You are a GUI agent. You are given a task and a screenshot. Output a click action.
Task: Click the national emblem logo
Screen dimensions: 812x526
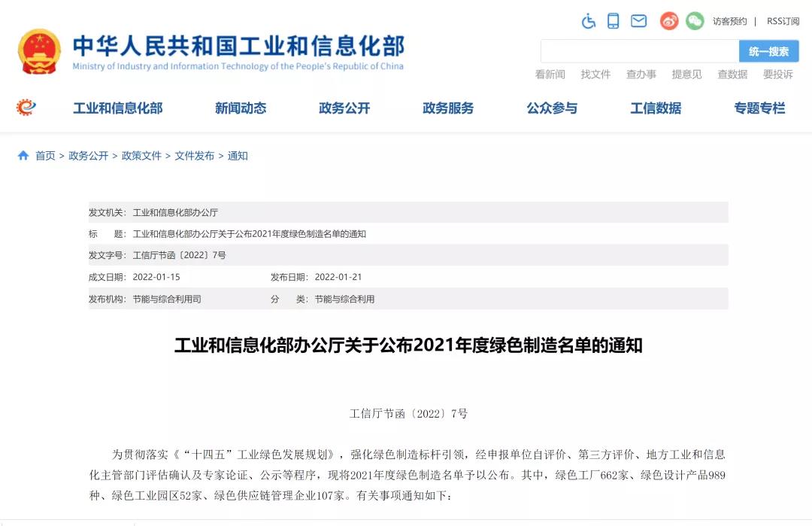pos(39,51)
